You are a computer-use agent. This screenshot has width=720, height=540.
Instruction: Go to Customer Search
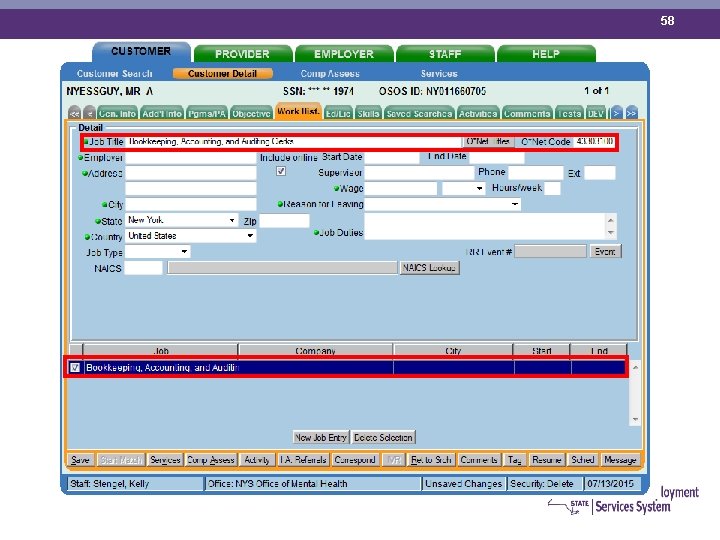click(x=115, y=73)
